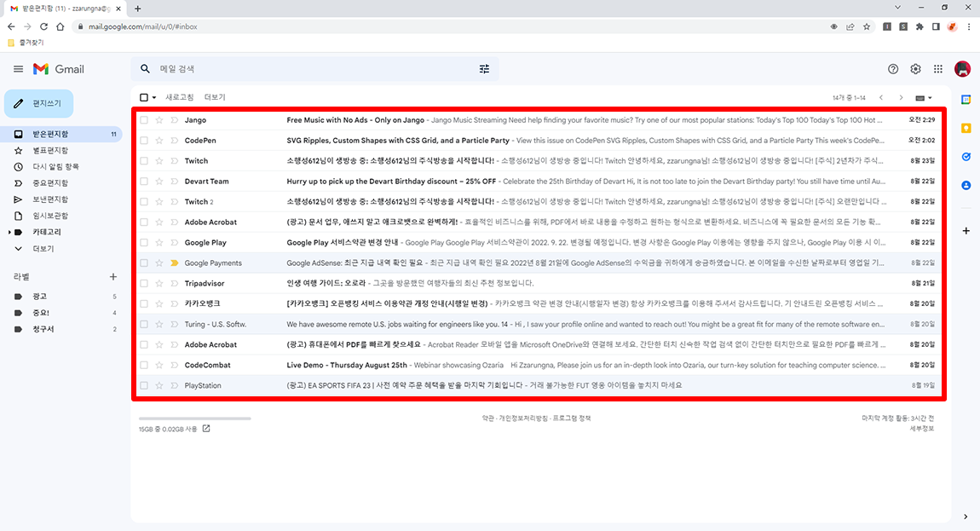Open Google Keep side panel icon
Screen dimensions: 980x531
pyautogui.click(x=966, y=128)
